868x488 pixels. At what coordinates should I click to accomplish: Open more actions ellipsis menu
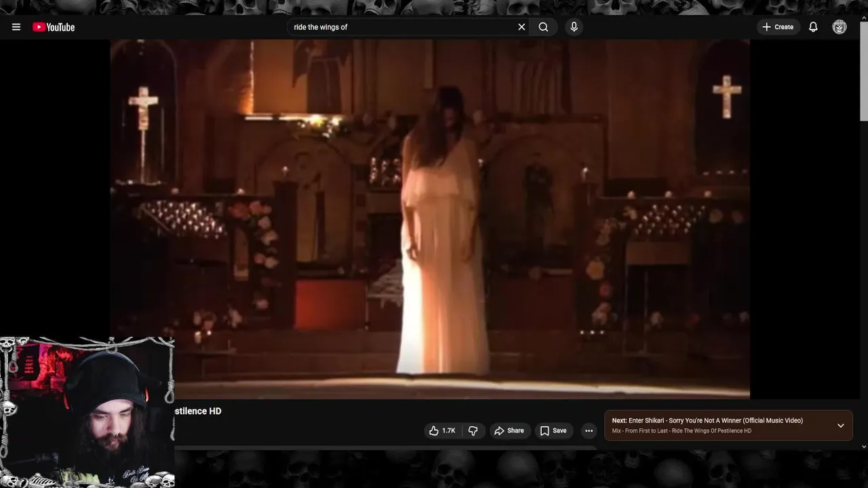[x=589, y=430]
